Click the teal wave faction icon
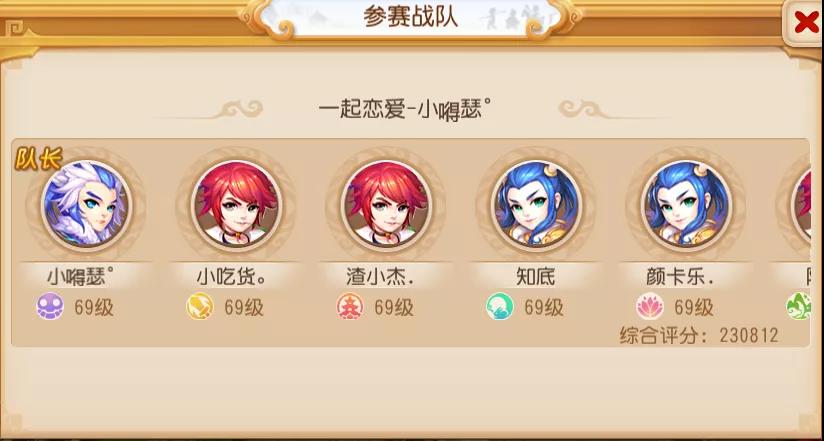Image resolution: width=824 pixels, height=441 pixels. (500, 306)
